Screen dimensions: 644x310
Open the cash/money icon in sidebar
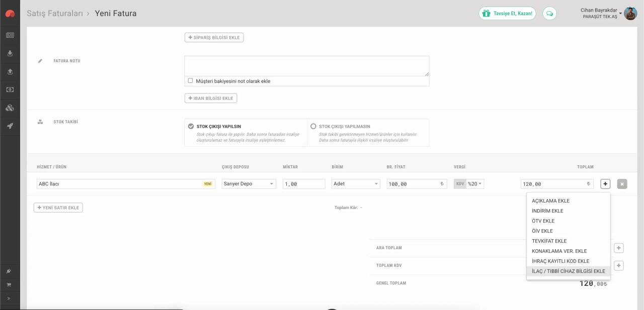[10, 89]
